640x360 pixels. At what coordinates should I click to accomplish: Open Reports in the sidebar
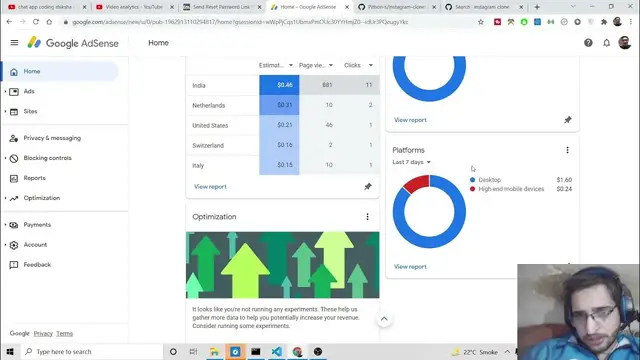pos(34,178)
